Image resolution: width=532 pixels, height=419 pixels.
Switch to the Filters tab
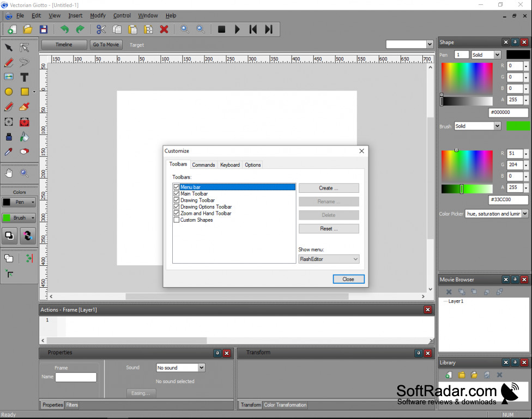[72, 405]
